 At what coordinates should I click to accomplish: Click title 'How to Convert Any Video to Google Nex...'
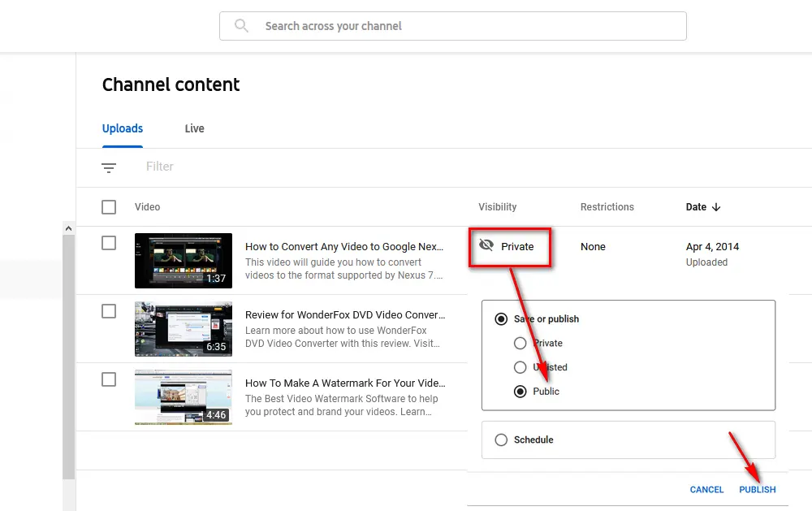coord(344,247)
